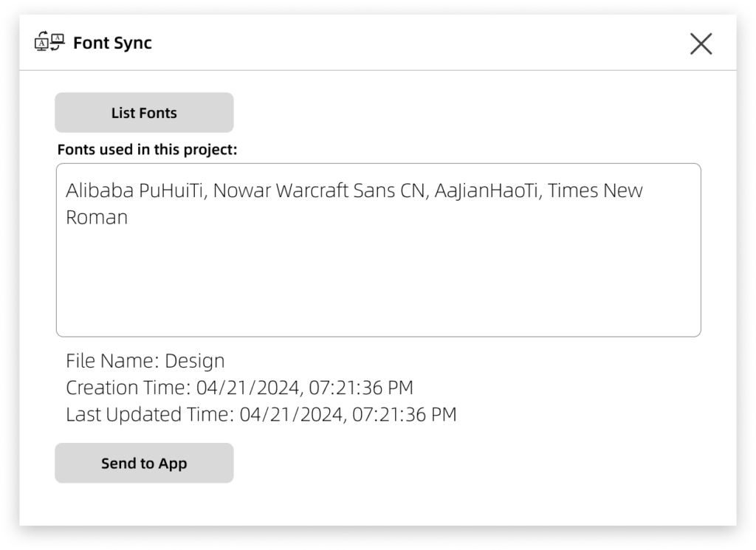Click the file name value Design
The image size is (756, 550).
(x=195, y=361)
